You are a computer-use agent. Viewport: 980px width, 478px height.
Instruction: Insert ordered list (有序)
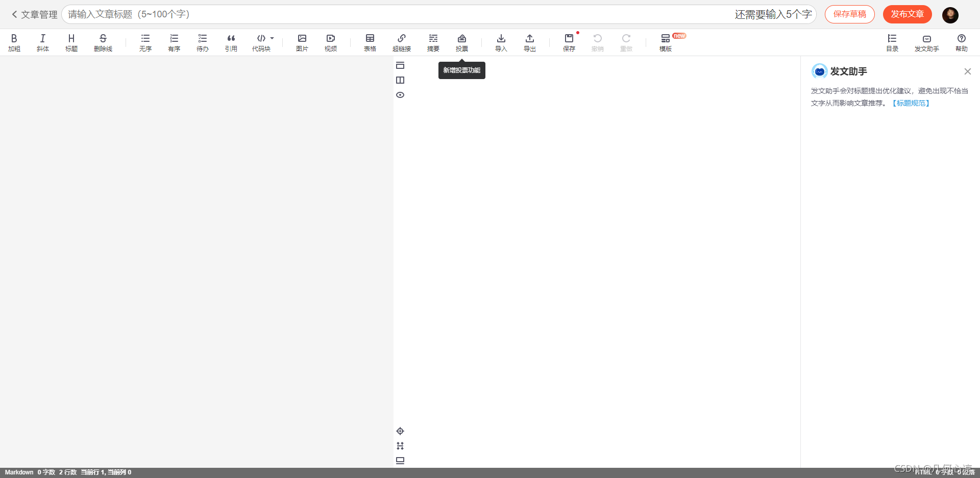coord(174,42)
